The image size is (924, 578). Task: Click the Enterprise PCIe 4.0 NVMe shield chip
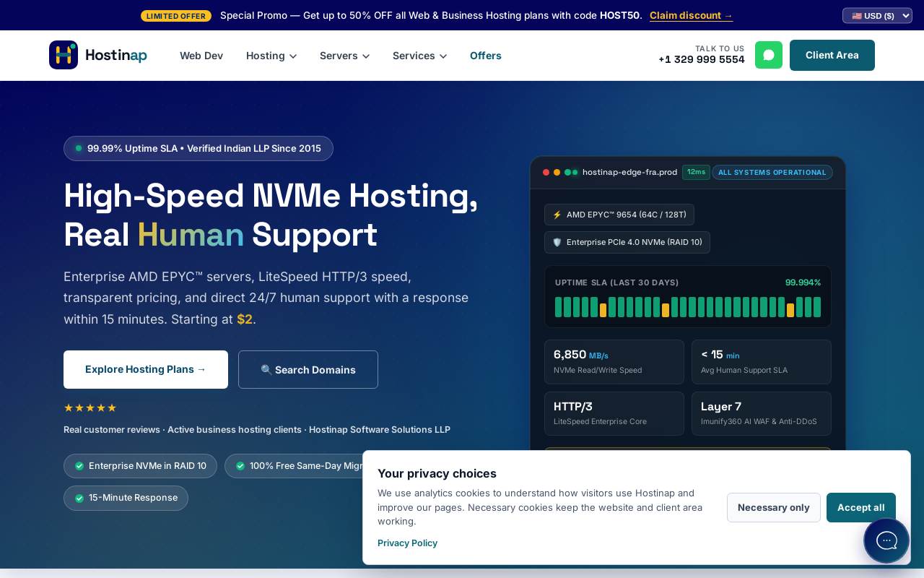point(627,242)
